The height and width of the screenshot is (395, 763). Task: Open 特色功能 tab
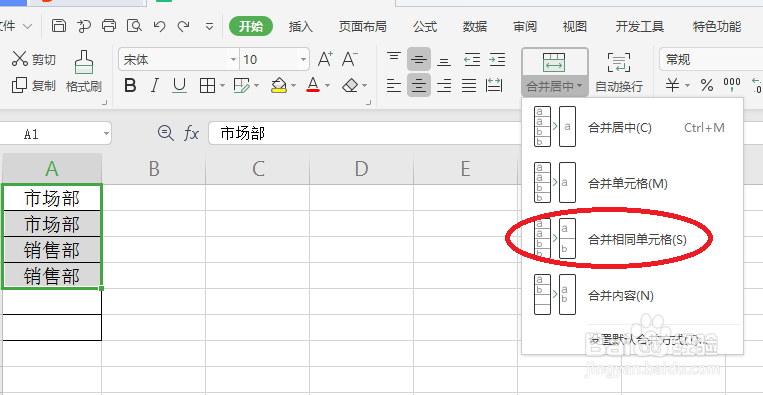(717, 26)
